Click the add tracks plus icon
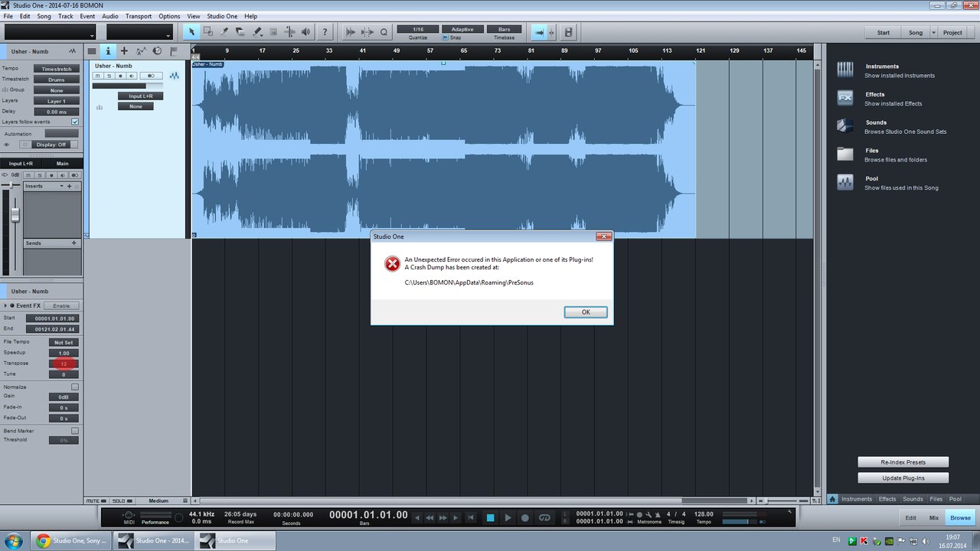This screenshot has height=551, width=980. (x=124, y=51)
